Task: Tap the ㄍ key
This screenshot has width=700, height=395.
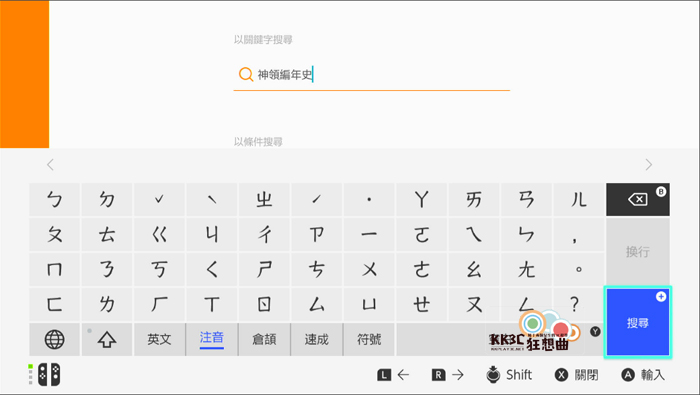Action: pyautogui.click(x=159, y=234)
